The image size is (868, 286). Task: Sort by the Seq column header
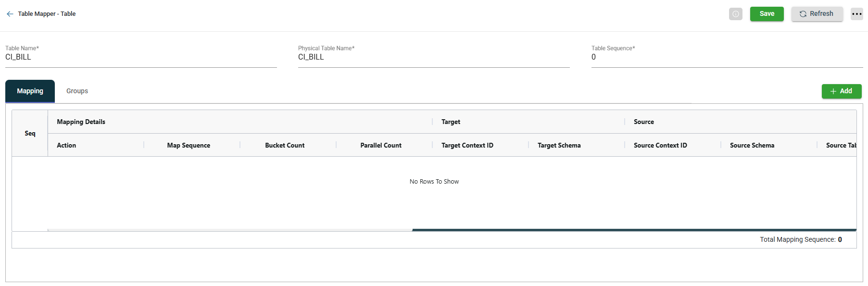(x=30, y=134)
